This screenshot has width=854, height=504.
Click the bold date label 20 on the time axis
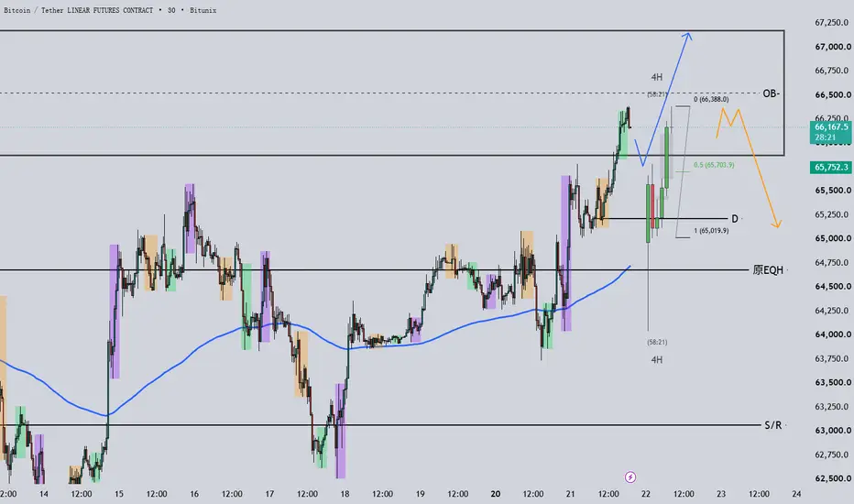495,494
